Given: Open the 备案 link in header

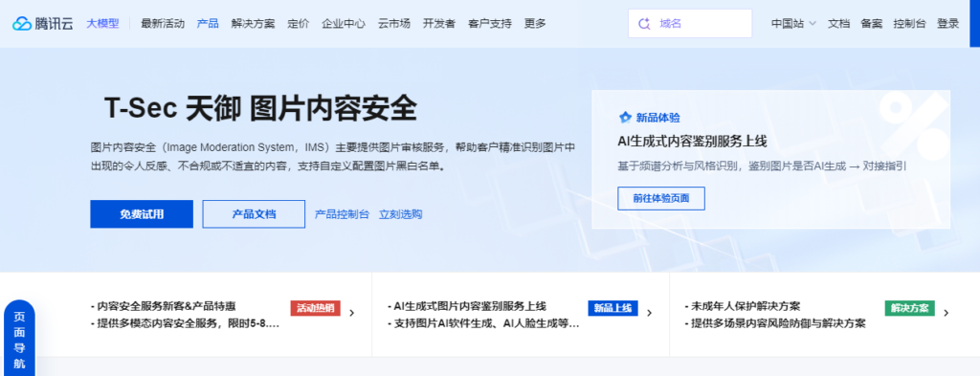Looking at the screenshot, I should [x=871, y=24].
